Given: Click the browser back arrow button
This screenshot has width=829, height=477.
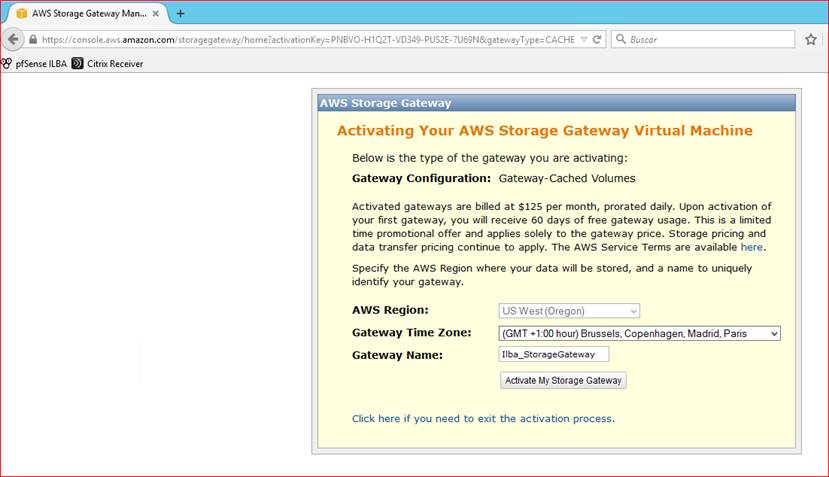Looking at the screenshot, I should tap(13, 39).
